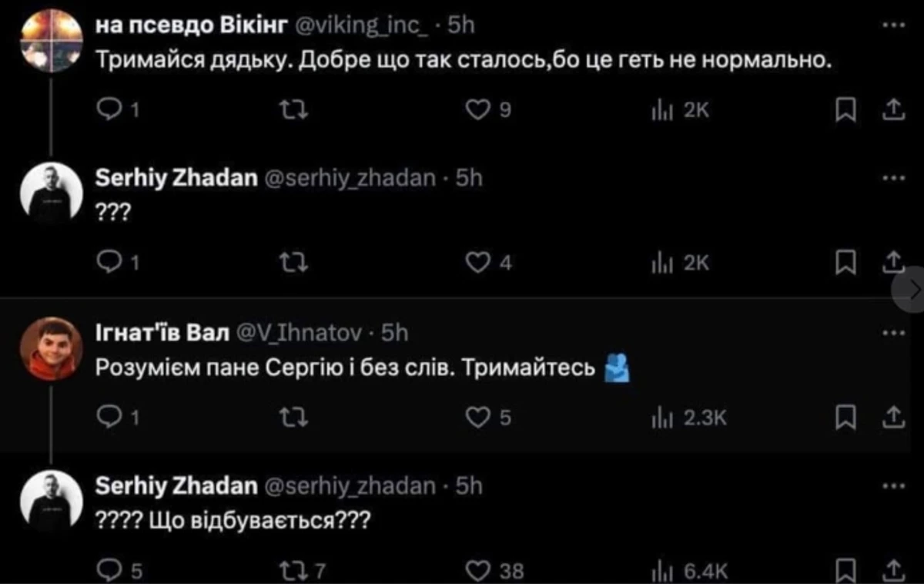Bookmark the Ігнат'їв Вал tweet

tap(845, 417)
